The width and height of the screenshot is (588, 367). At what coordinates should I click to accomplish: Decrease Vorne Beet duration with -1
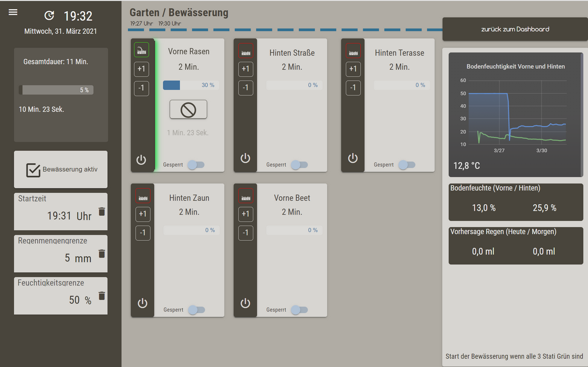pyautogui.click(x=245, y=233)
